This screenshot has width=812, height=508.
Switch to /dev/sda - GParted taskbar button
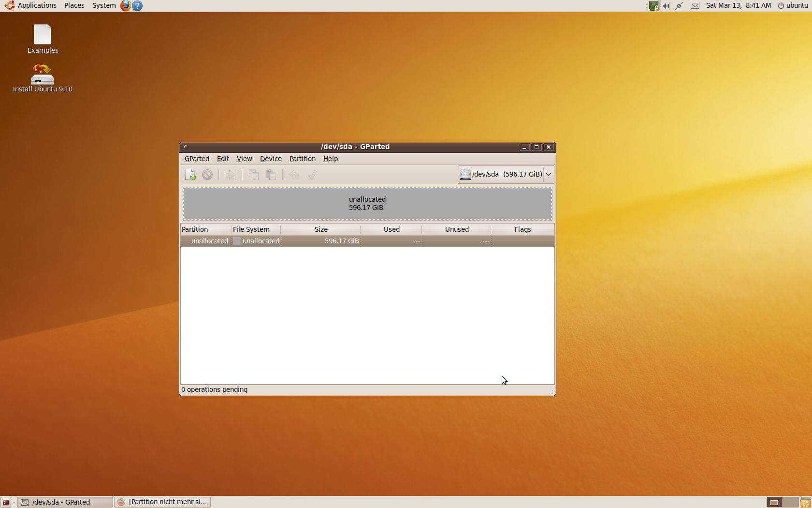(65, 502)
